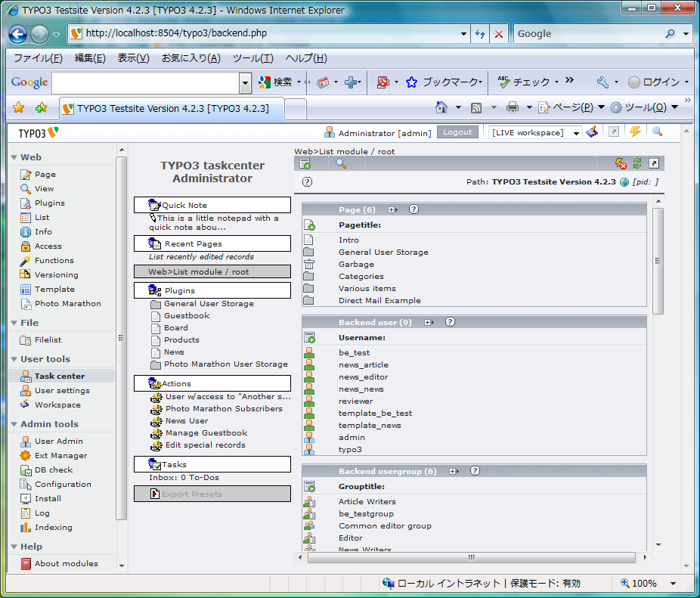This screenshot has width=700, height=598.
Task: Collapse the Web module group
Action: click(14, 157)
